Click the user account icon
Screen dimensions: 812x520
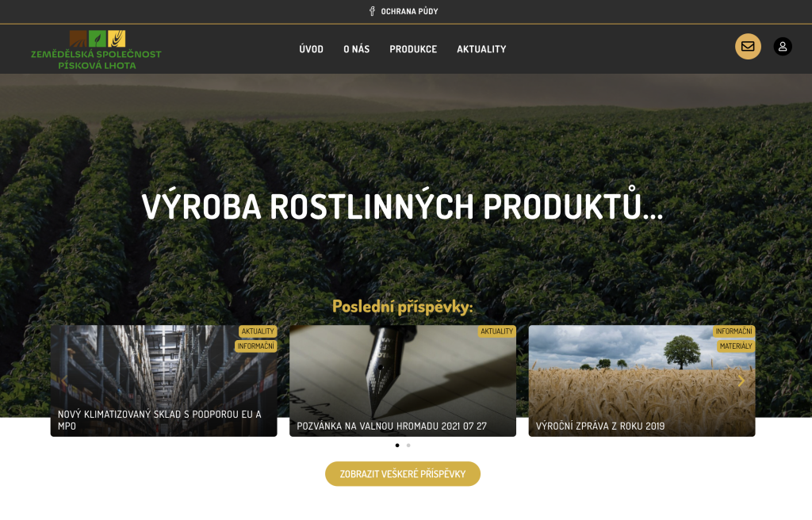pyautogui.click(x=783, y=47)
